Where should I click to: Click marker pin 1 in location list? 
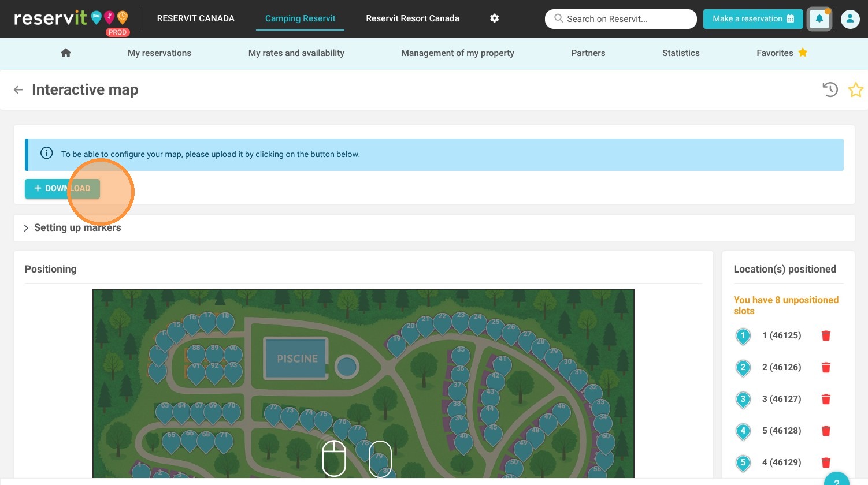pyautogui.click(x=743, y=336)
